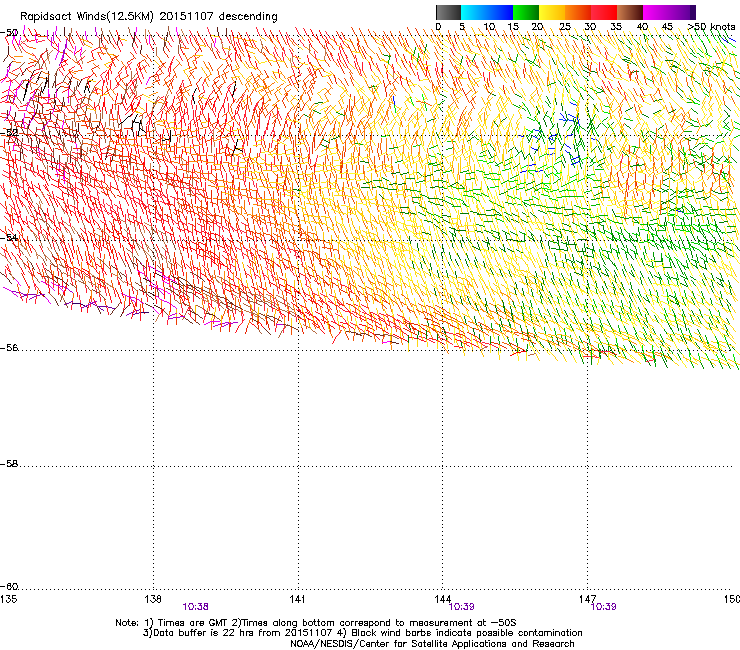Image resolution: width=740 pixels, height=650 pixels.
Task: Select the gray 0-5 knots legend swatch
Action: tap(448, 12)
